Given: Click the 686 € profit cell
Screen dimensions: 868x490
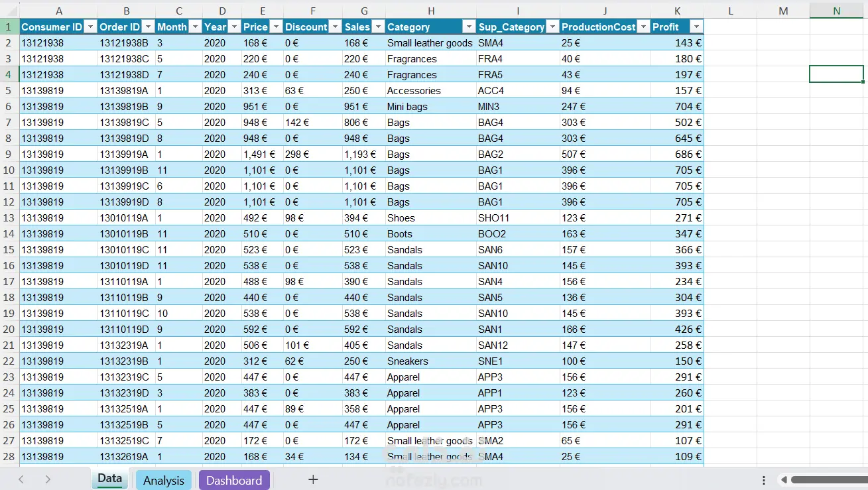Looking at the screenshot, I should pyautogui.click(x=677, y=154).
